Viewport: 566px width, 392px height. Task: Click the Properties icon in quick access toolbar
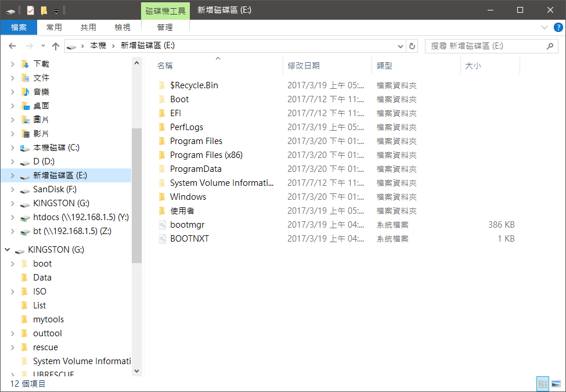(31, 10)
